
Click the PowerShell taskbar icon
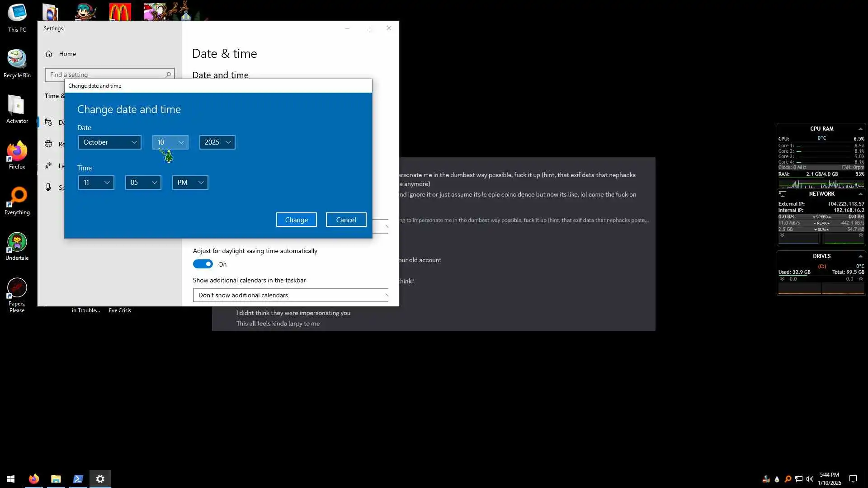pos(78,479)
